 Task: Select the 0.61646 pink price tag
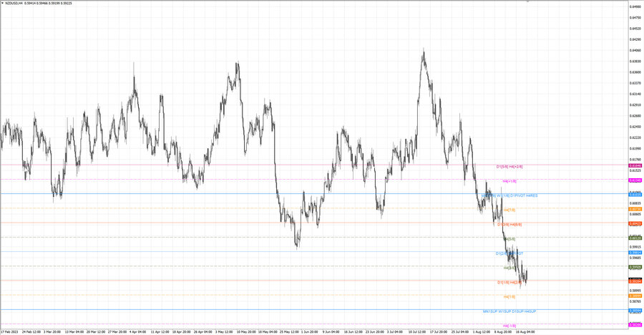pyautogui.click(x=635, y=165)
